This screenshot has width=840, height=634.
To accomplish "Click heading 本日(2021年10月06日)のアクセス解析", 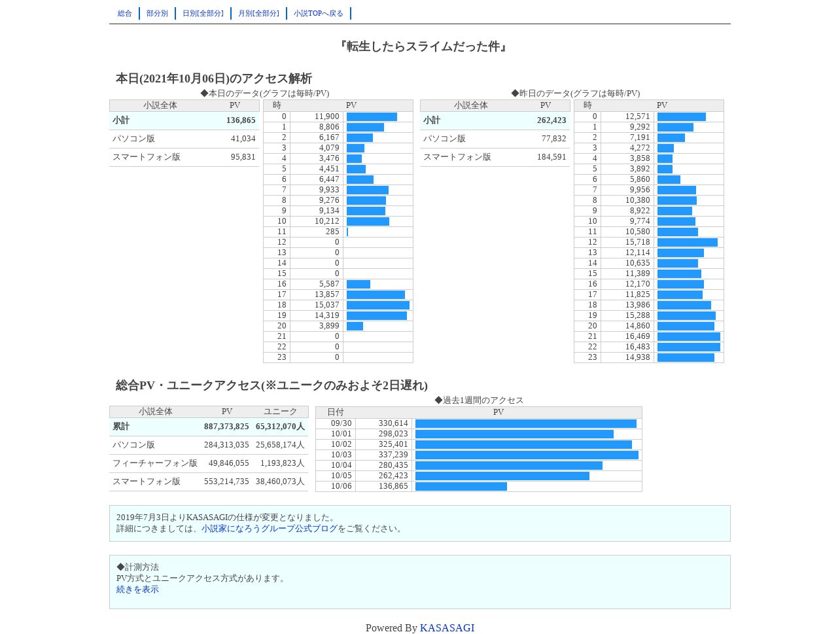I will click(x=214, y=79).
